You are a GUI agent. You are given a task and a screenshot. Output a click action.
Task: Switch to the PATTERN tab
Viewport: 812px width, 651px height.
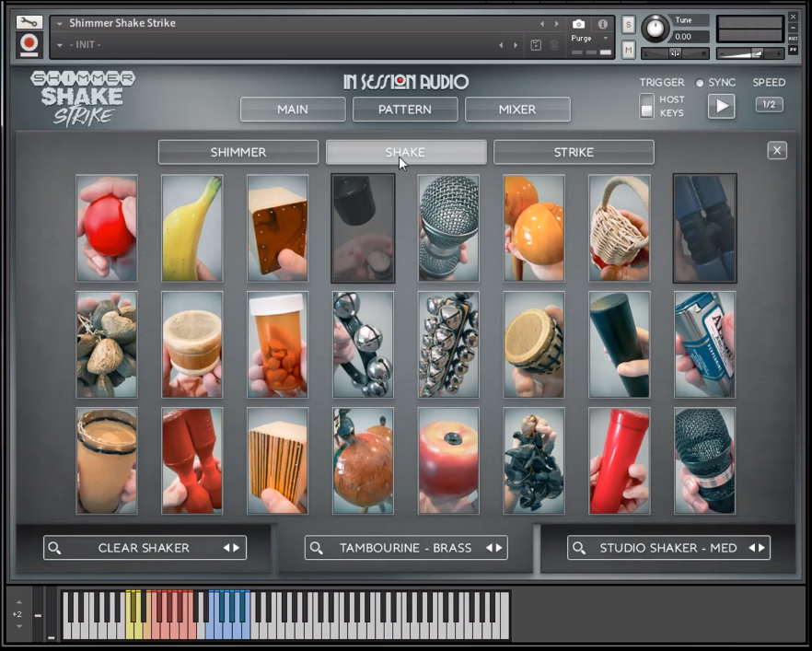405,110
